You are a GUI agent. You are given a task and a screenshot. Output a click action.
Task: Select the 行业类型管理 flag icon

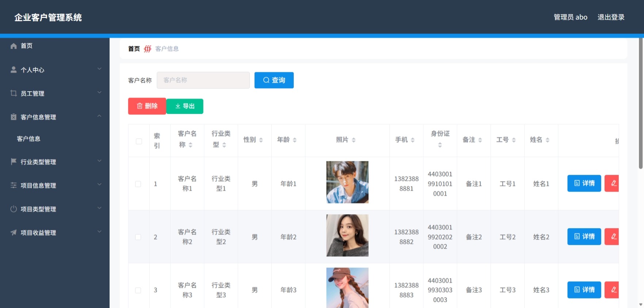tap(14, 161)
